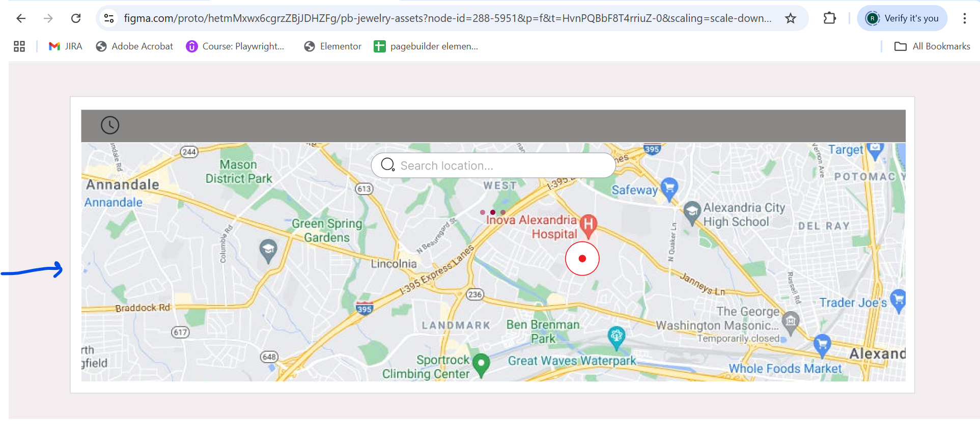
Task: Click the Verify it's you profile button
Action: point(902,18)
